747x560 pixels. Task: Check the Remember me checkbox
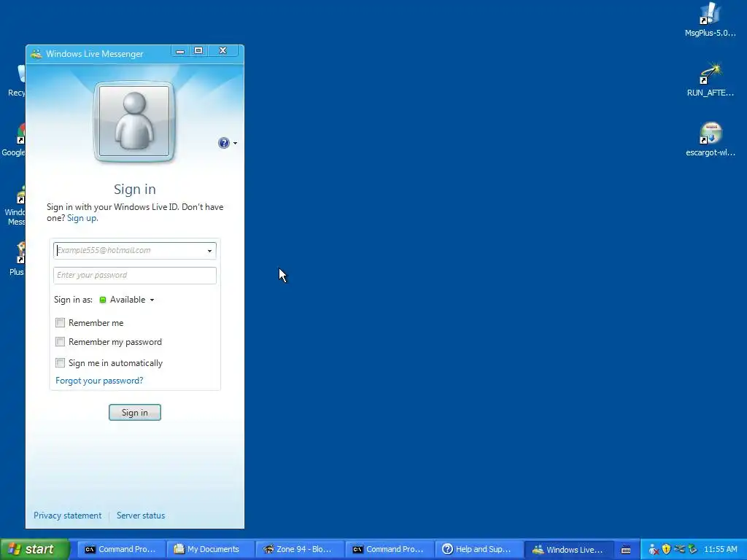point(60,323)
